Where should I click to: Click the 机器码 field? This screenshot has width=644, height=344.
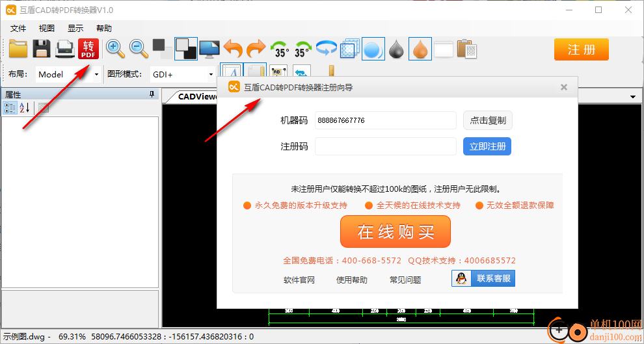386,120
